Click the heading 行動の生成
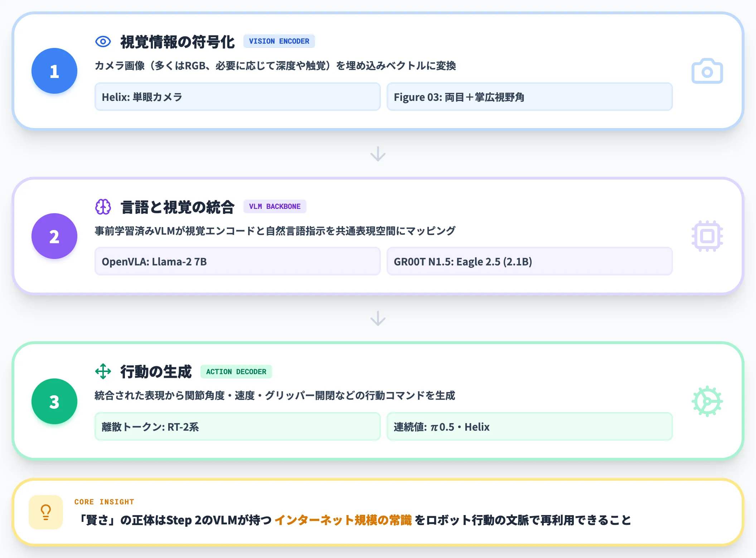 pos(156,372)
